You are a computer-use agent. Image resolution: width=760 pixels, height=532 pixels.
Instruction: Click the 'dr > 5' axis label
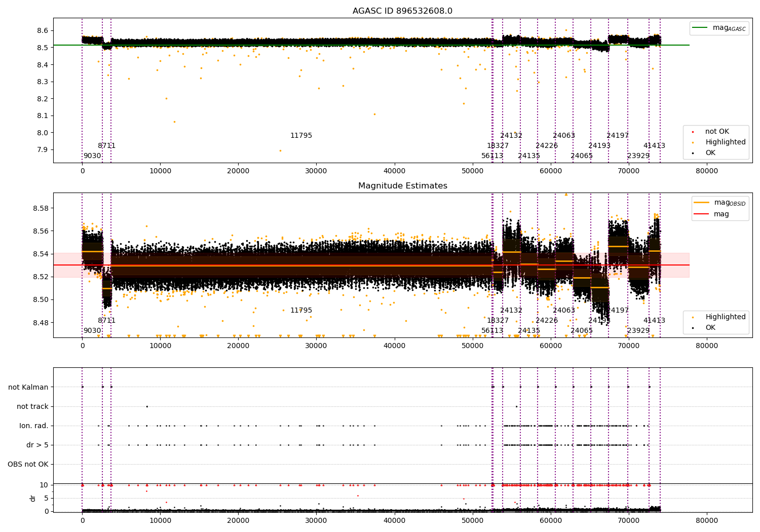37,445
